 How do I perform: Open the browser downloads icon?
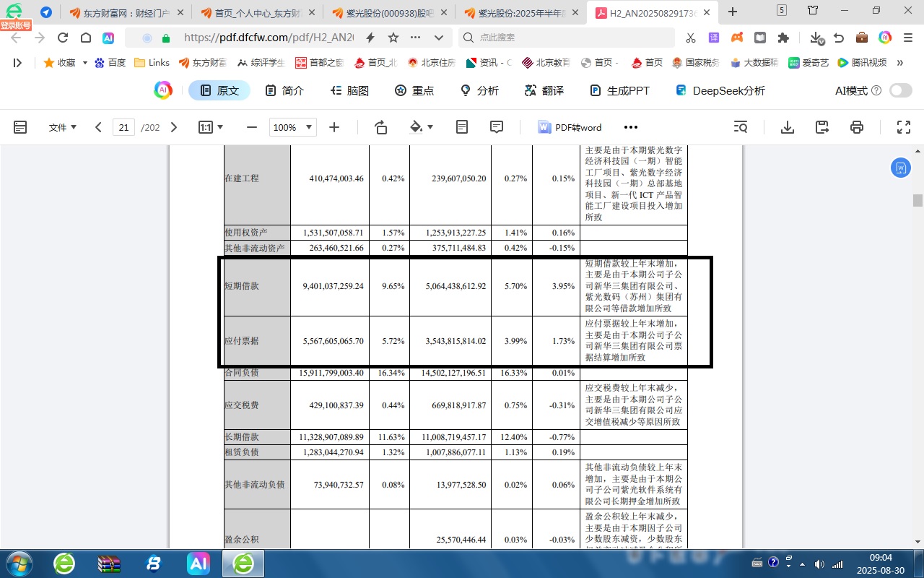click(816, 38)
